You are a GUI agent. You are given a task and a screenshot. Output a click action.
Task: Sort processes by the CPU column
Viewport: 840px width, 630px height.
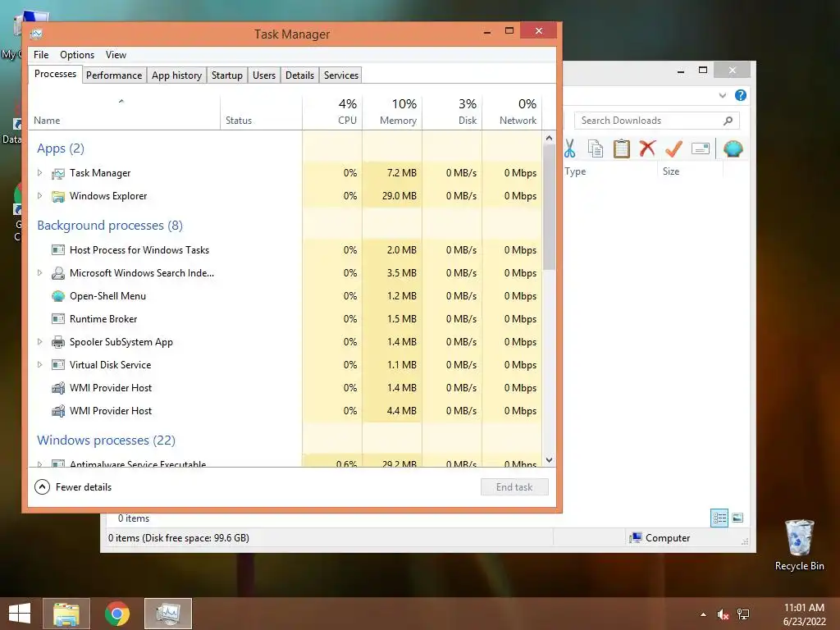click(x=332, y=112)
